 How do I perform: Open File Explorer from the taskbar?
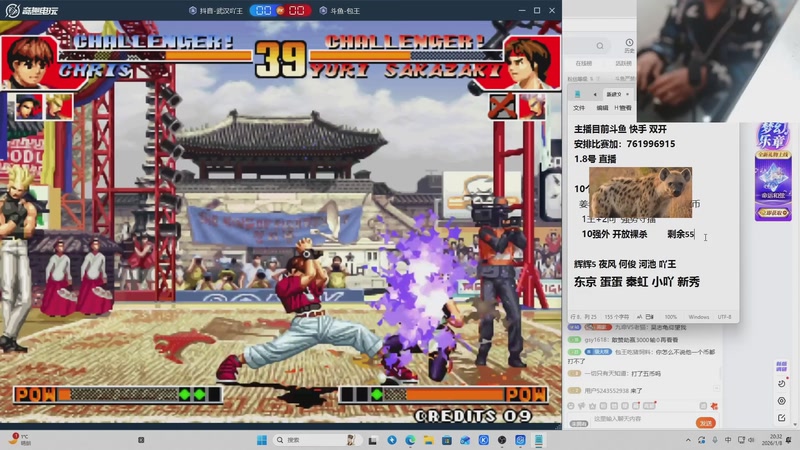click(x=429, y=440)
